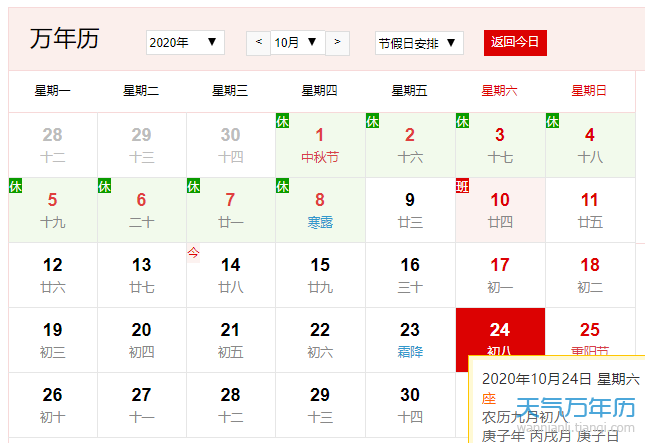Click the 星期六 column header
This screenshot has width=645, height=443.
tap(499, 90)
